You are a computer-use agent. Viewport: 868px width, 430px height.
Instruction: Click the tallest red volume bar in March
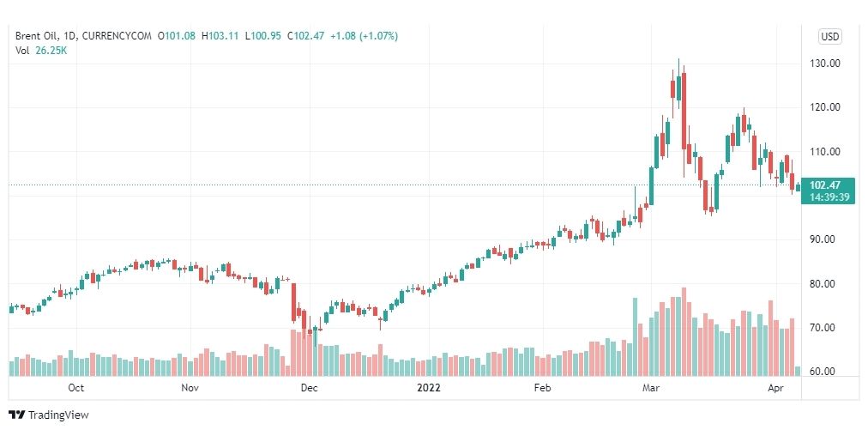(684, 331)
